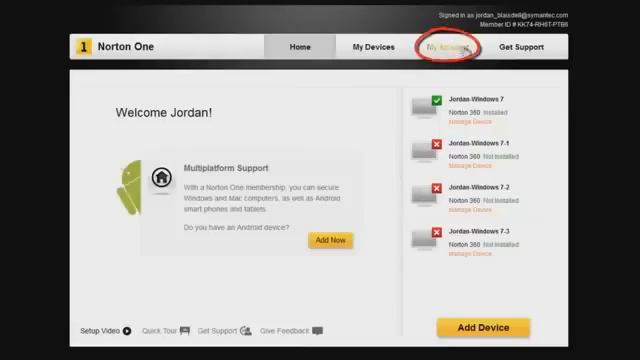Click the Multiplatform Support heading
640x360 pixels.
click(226, 168)
